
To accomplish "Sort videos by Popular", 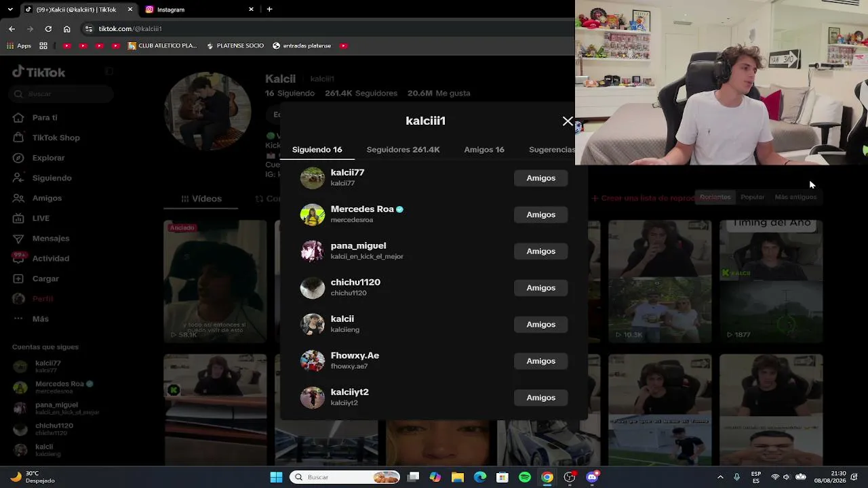I will (x=752, y=197).
